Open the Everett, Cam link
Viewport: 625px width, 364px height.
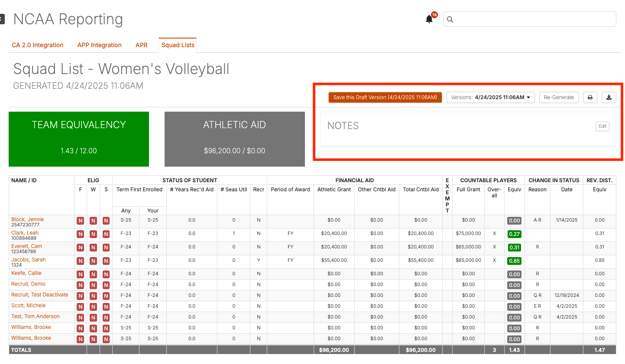click(x=26, y=246)
